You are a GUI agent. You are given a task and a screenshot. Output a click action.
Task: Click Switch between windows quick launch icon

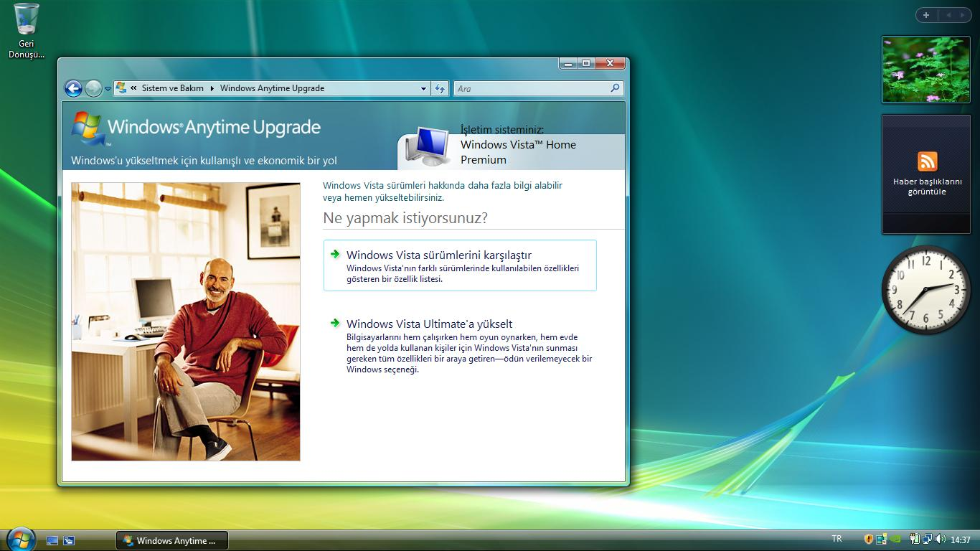point(69,540)
